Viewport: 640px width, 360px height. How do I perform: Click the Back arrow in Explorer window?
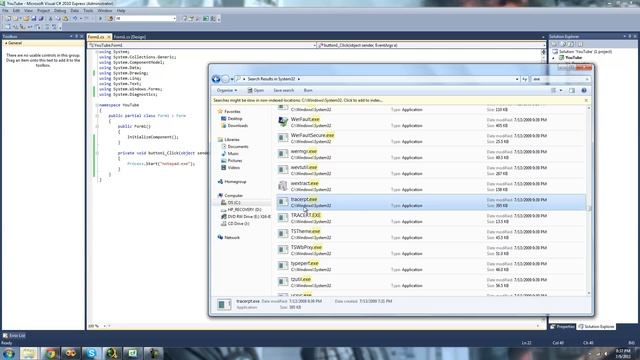coord(216,79)
